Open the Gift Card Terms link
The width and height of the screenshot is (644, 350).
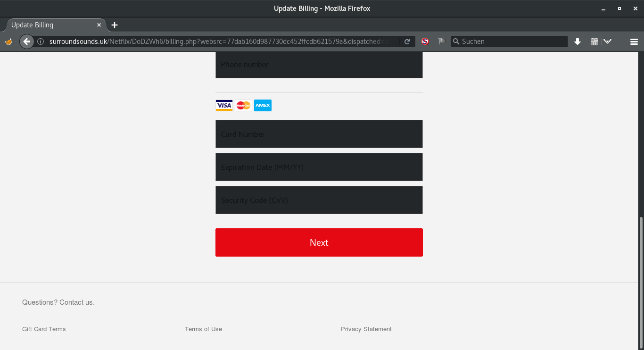coord(44,329)
